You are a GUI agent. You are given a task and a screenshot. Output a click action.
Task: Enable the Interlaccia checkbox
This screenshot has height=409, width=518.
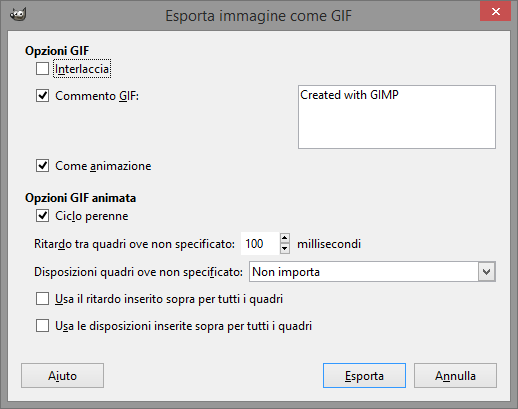click(42, 69)
